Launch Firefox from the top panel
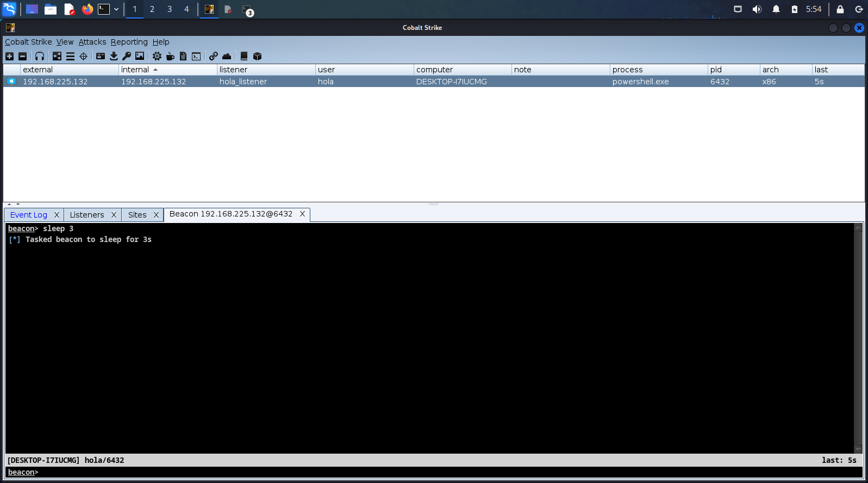This screenshot has height=483, width=868. tap(88, 9)
